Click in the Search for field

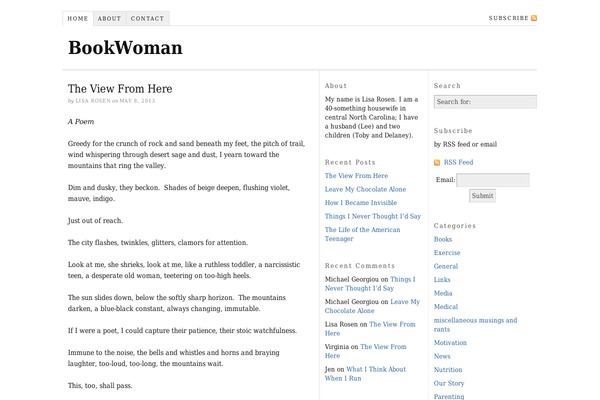click(x=485, y=102)
